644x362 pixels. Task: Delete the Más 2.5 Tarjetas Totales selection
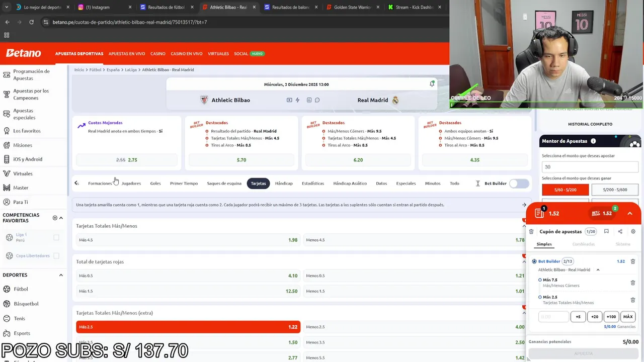(633, 300)
